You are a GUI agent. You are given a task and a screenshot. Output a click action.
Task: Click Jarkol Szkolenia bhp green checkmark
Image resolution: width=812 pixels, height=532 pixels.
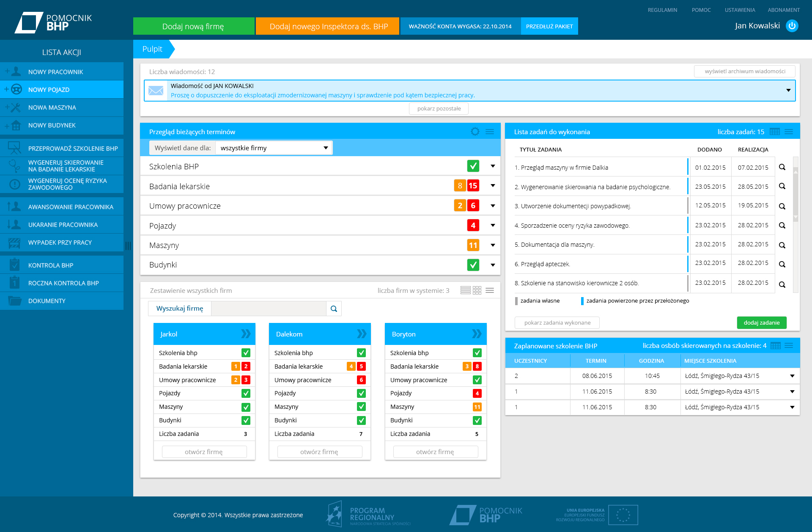pos(246,353)
